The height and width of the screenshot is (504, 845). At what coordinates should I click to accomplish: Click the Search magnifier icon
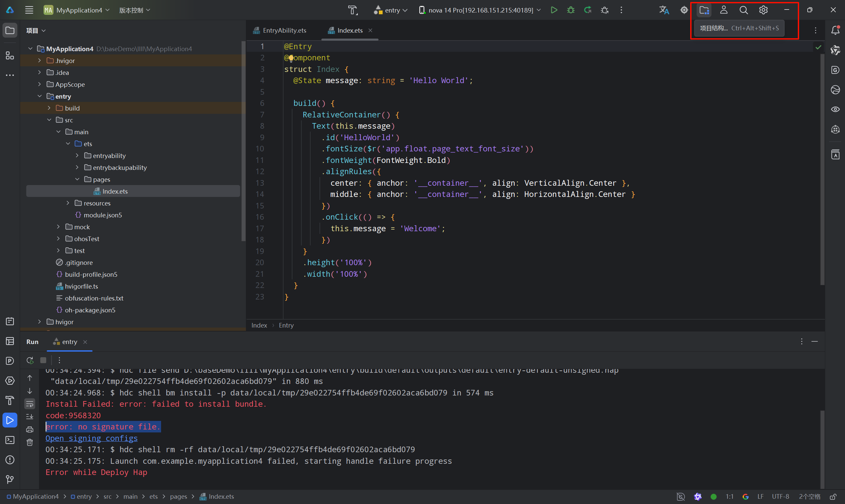[x=743, y=10]
